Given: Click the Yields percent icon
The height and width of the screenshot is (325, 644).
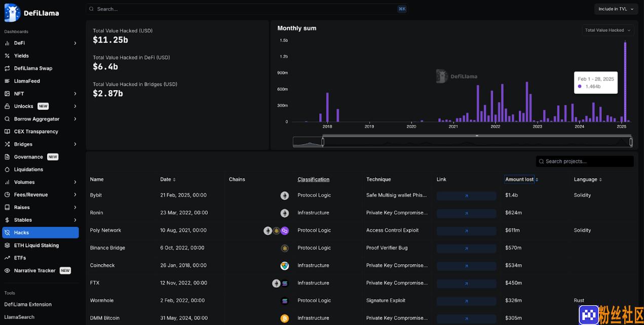Looking at the screenshot, I should pyautogui.click(x=7, y=56).
